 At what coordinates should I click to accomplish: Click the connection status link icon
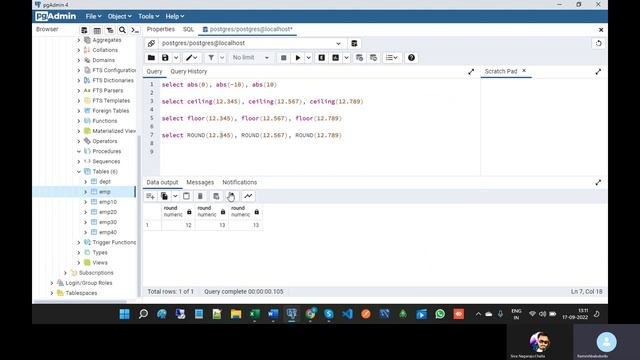tap(151, 43)
